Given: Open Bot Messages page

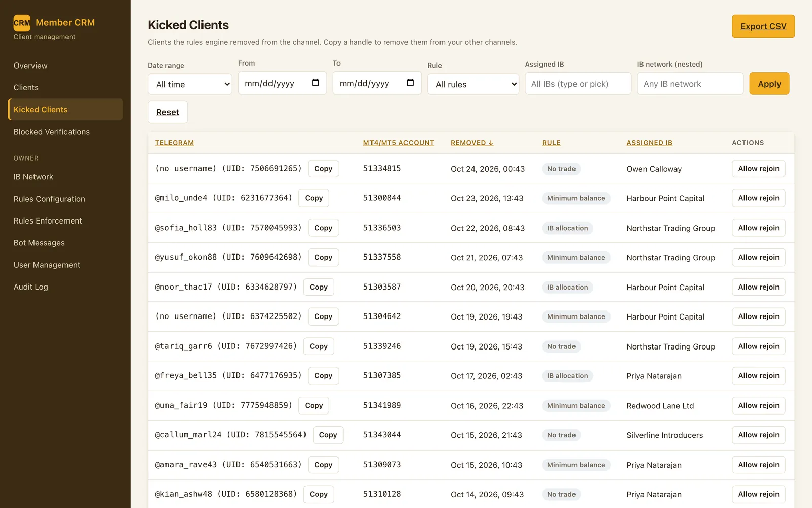Looking at the screenshot, I should point(65,243).
